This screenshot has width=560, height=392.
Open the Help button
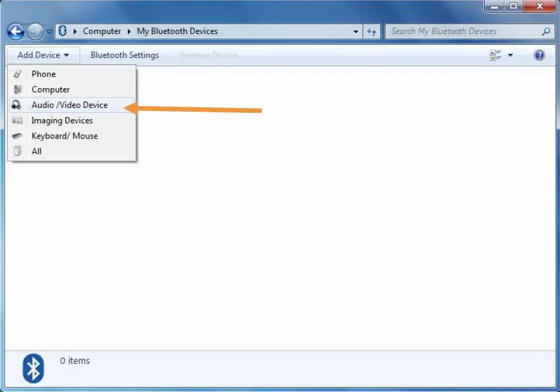[x=540, y=55]
